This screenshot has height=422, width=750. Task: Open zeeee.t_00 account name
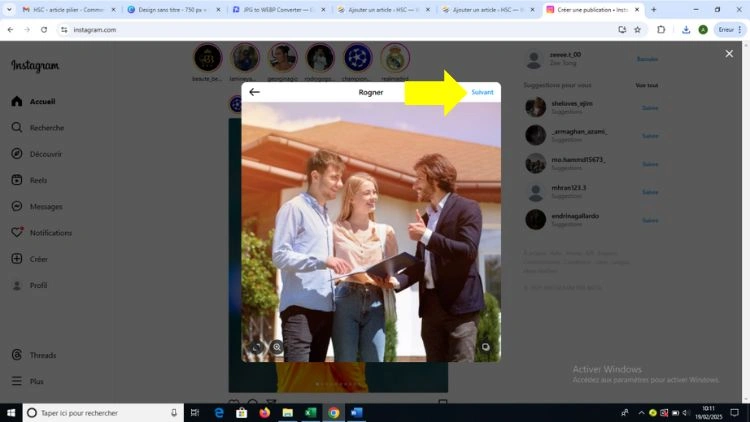tap(565, 55)
